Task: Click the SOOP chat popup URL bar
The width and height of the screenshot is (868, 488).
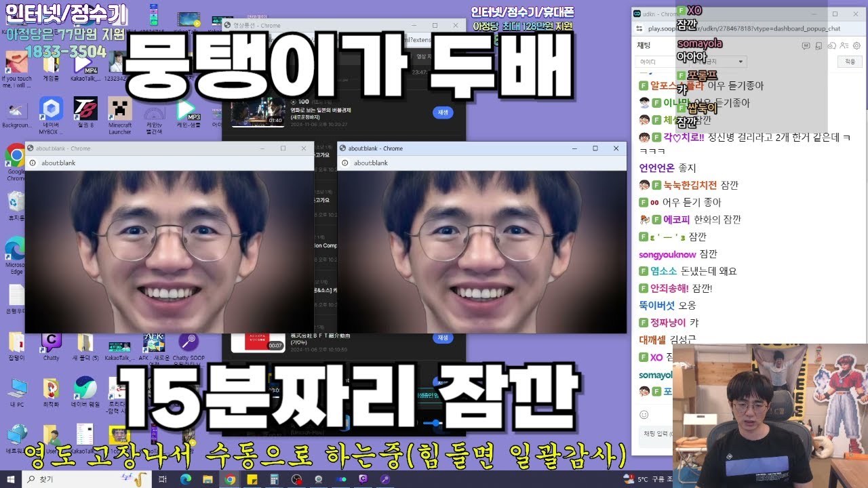Action: [x=749, y=28]
